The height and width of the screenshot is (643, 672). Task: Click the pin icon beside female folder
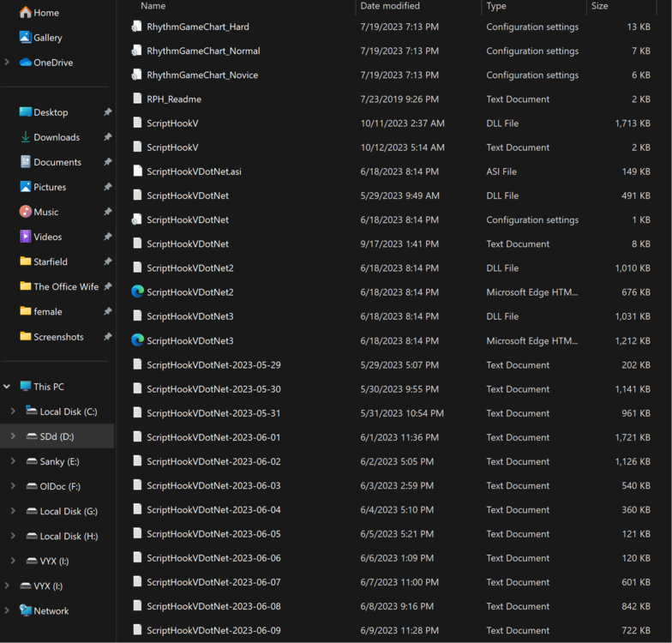(107, 311)
